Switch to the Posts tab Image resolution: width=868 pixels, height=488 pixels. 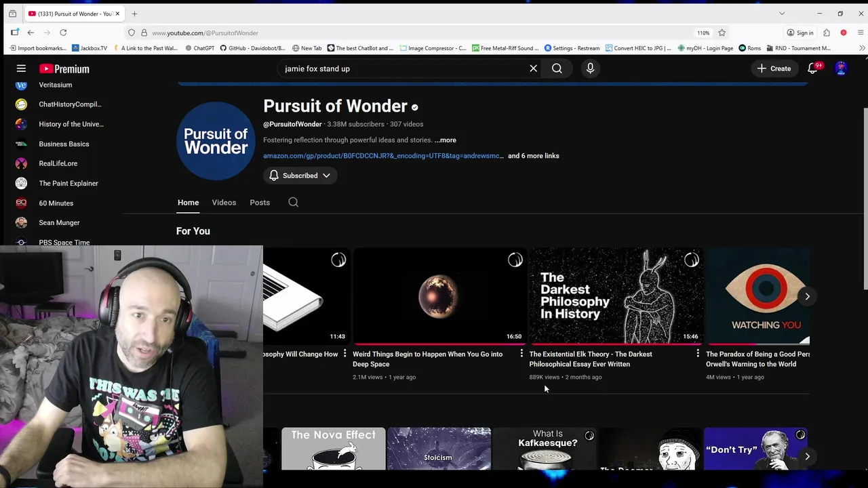260,202
